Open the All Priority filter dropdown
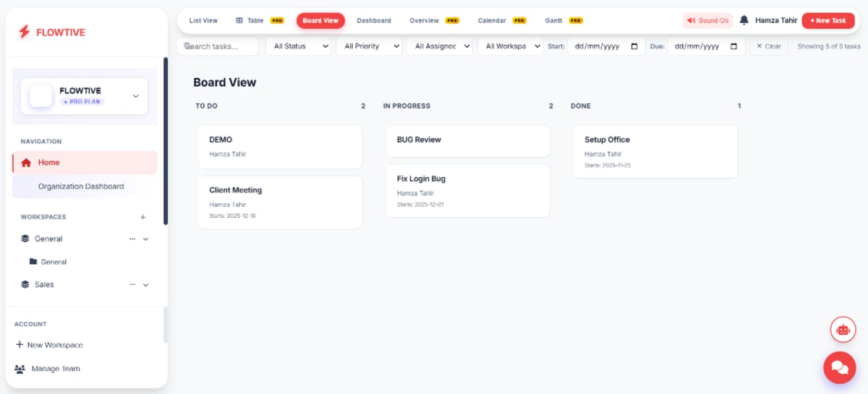This screenshot has height=394, width=868. coord(369,46)
